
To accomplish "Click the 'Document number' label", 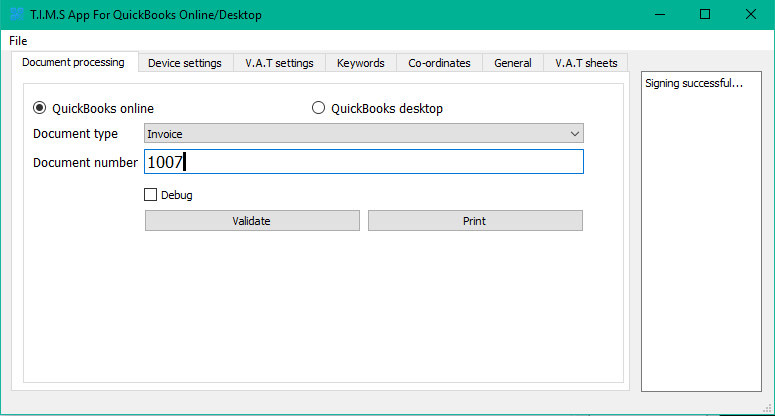I will tap(85, 163).
